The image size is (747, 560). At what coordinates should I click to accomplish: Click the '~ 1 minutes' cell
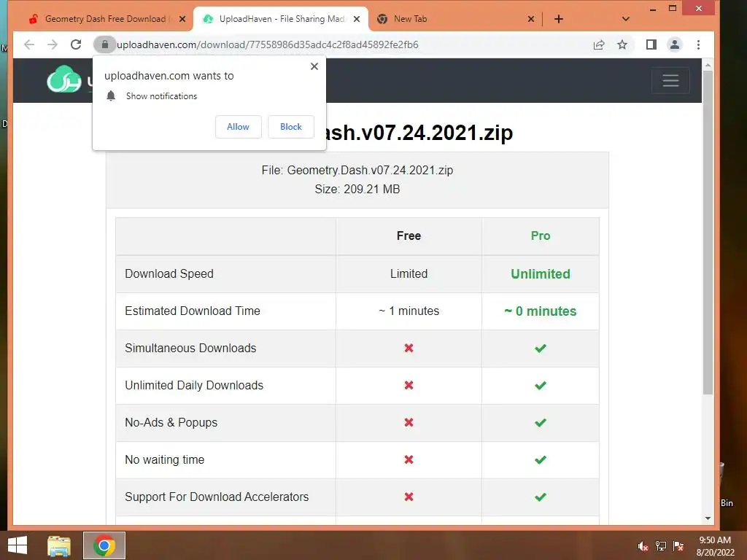pyautogui.click(x=409, y=311)
